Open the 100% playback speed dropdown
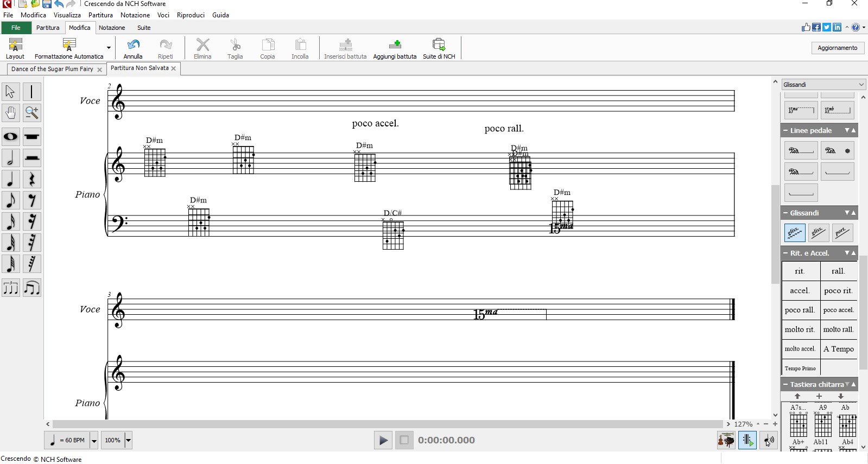Viewport: 868px width, 464px height. pyautogui.click(x=128, y=440)
